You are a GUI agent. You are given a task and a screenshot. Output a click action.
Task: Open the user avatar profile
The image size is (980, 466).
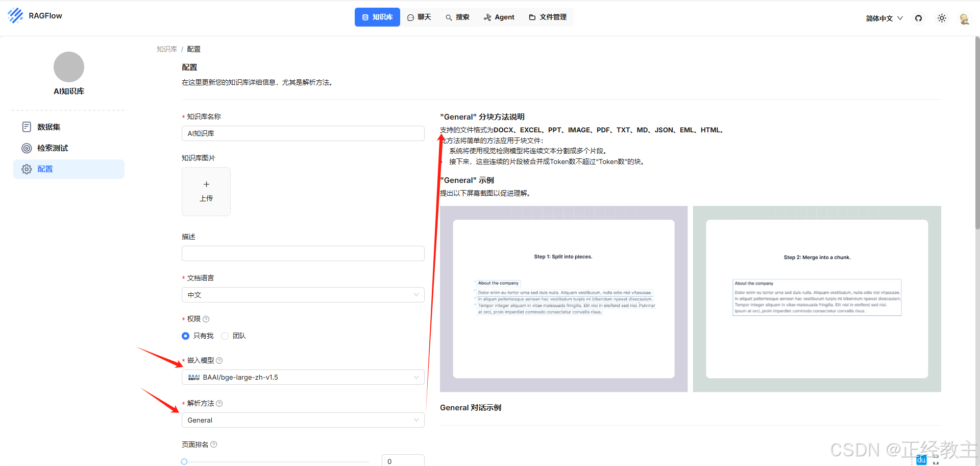[964, 18]
